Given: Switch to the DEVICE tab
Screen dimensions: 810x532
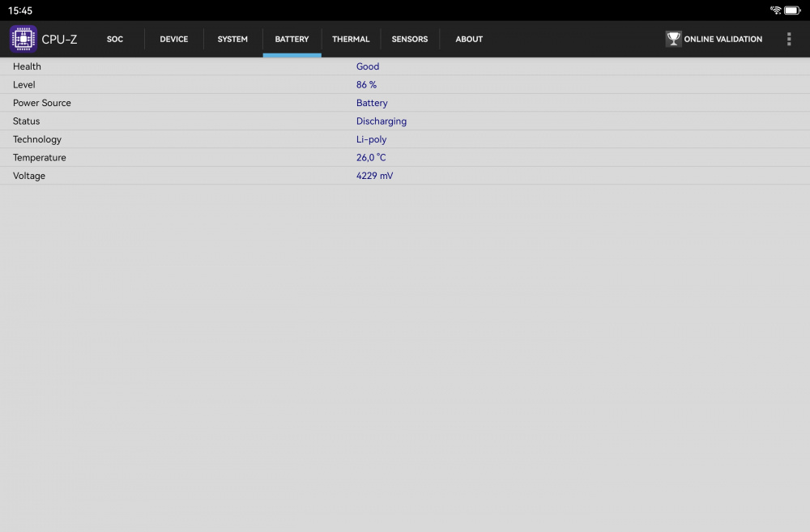Looking at the screenshot, I should coord(174,39).
